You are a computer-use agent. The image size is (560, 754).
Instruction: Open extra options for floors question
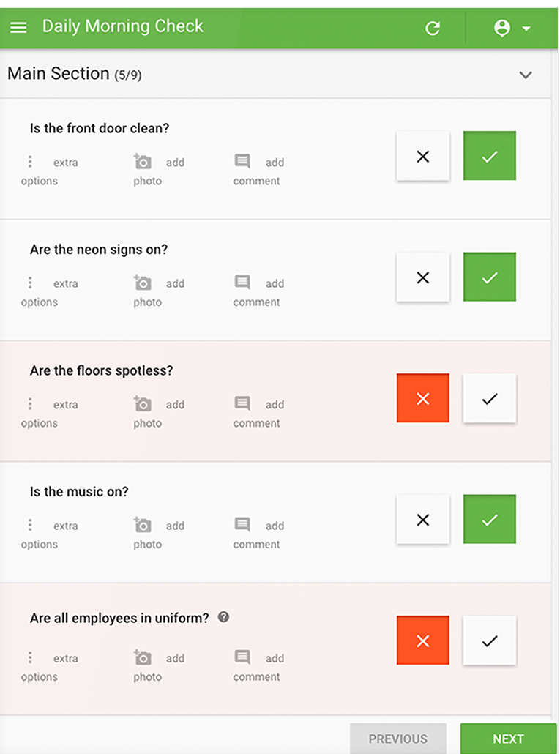click(x=30, y=404)
